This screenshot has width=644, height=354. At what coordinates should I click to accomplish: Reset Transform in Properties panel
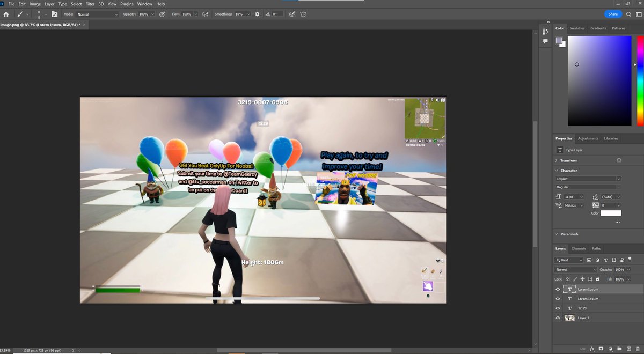(x=619, y=160)
